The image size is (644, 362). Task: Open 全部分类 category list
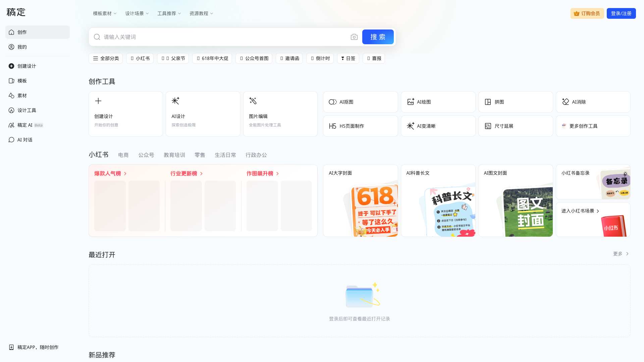point(106,58)
